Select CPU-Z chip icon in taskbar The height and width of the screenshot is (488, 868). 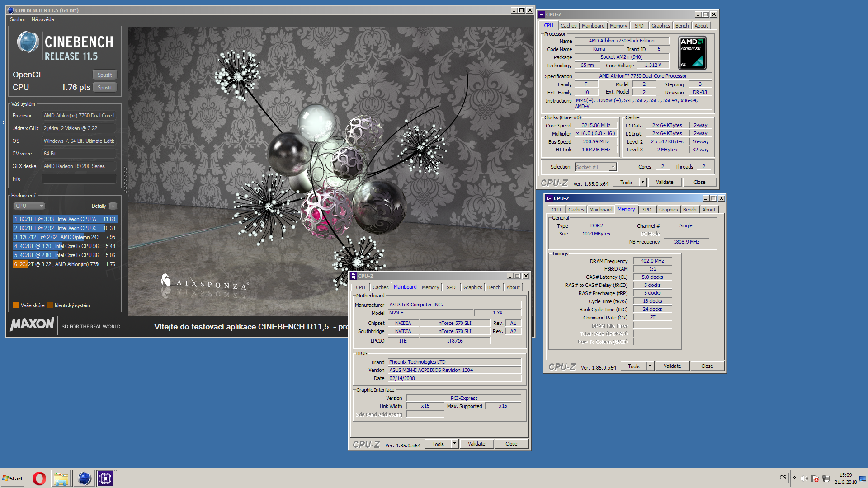[x=105, y=478]
